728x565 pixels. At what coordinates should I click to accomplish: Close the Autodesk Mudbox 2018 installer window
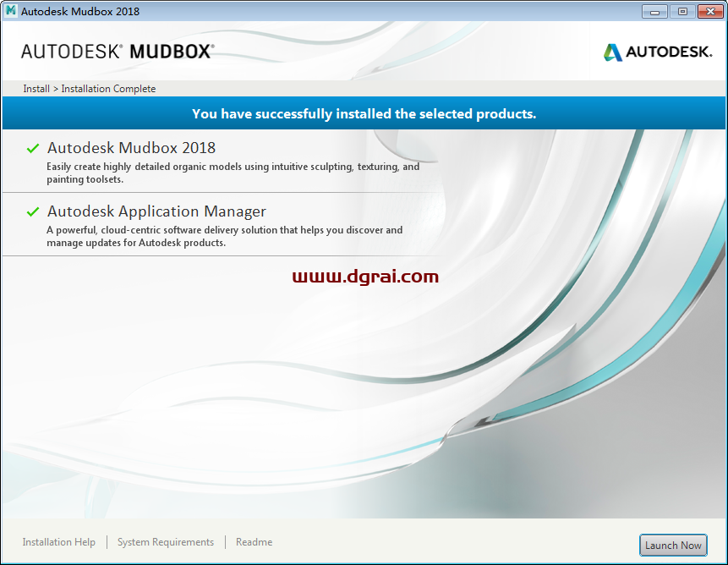pos(710,12)
